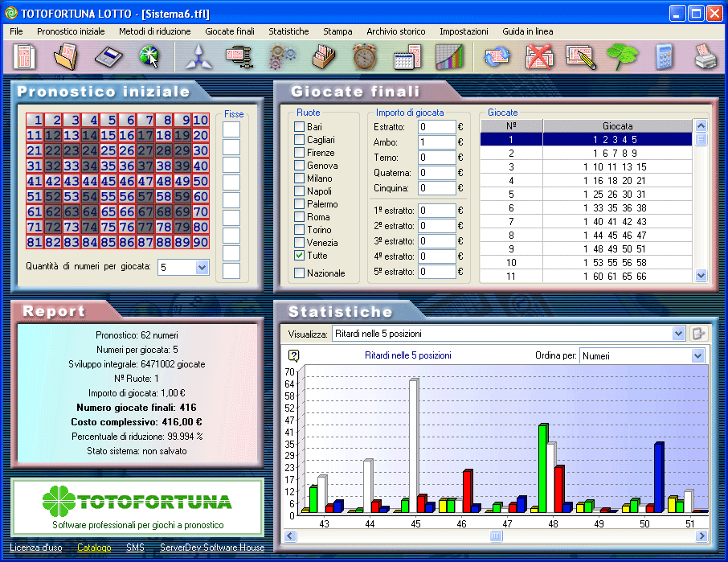Click the gears toolbar icon
Screen dimensions: 728x562
click(x=281, y=57)
